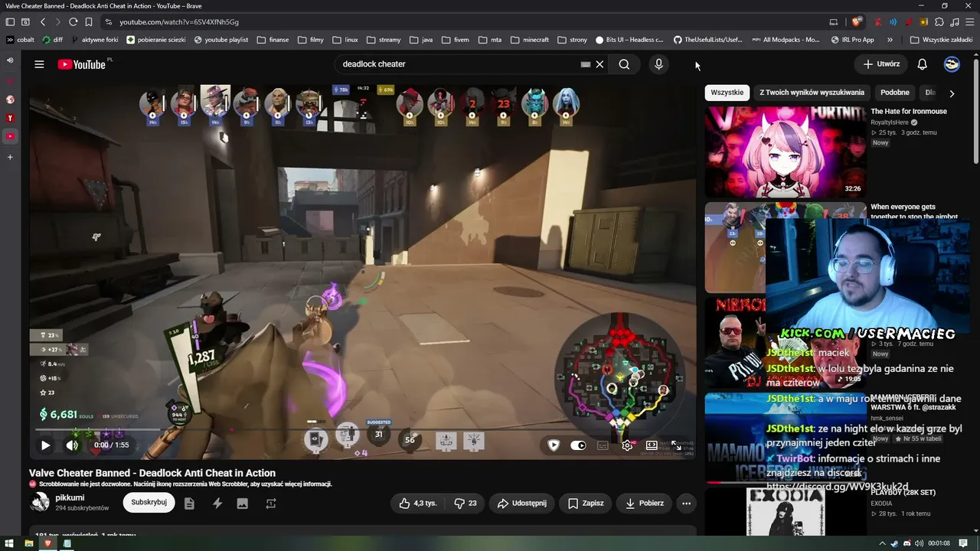Click the Brave taskbar icon
Image resolution: width=980 pixels, height=551 pixels.
pos(47,543)
